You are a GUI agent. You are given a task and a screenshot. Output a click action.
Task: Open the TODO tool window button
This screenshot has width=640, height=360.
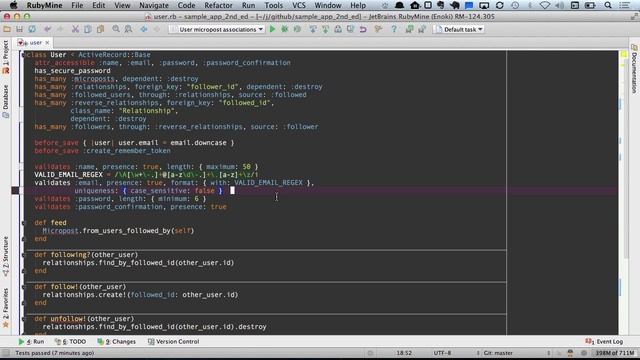tap(71, 342)
